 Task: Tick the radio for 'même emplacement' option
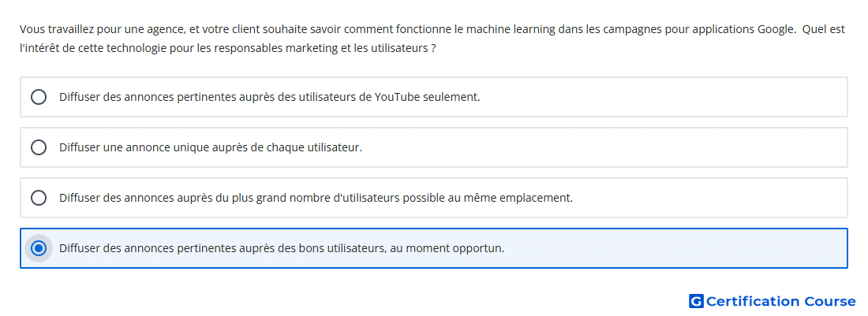[x=39, y=198]
